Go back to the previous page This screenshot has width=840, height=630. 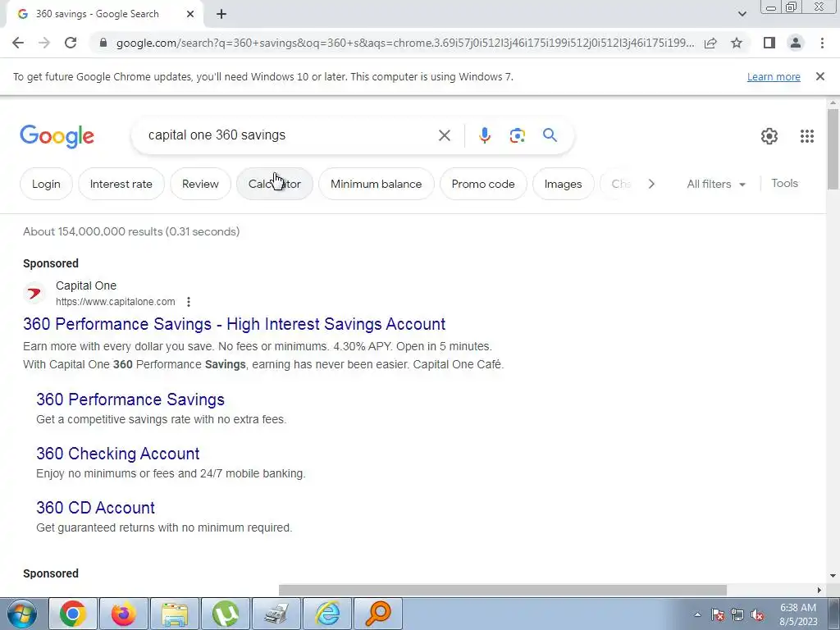coord(18,43)
